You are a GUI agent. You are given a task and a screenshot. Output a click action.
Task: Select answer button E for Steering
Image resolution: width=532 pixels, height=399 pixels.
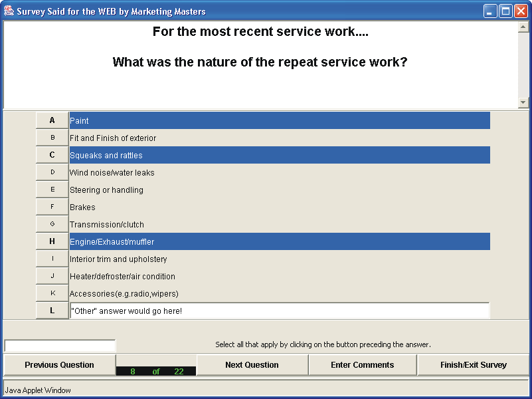(x=52, y=190)
